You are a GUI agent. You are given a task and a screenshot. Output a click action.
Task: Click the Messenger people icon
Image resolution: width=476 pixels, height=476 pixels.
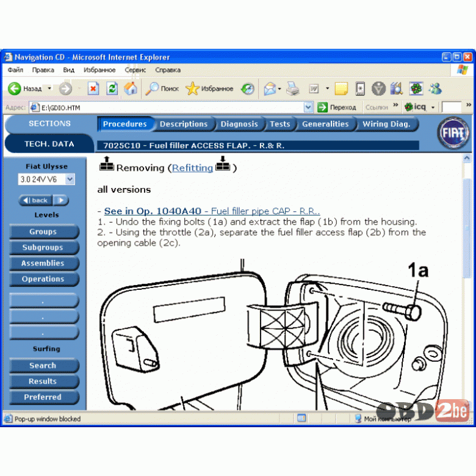[x=435, y=88]
